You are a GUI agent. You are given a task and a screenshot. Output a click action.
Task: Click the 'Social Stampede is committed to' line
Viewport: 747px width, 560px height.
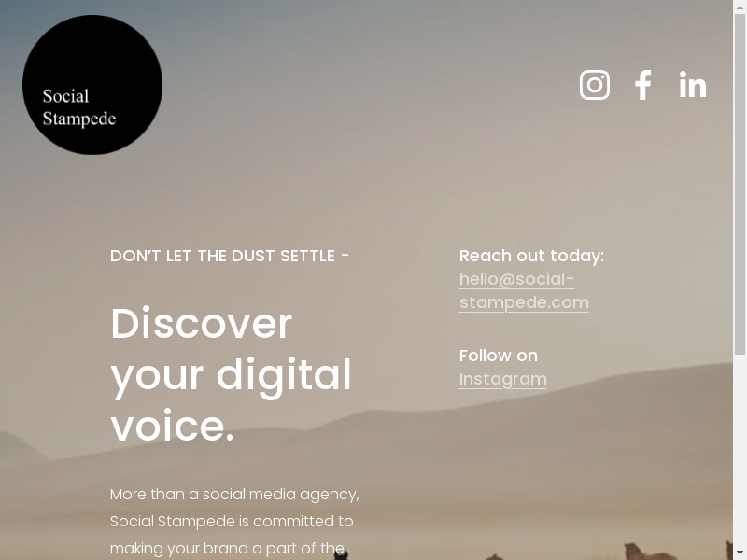(x=232, y=522)
